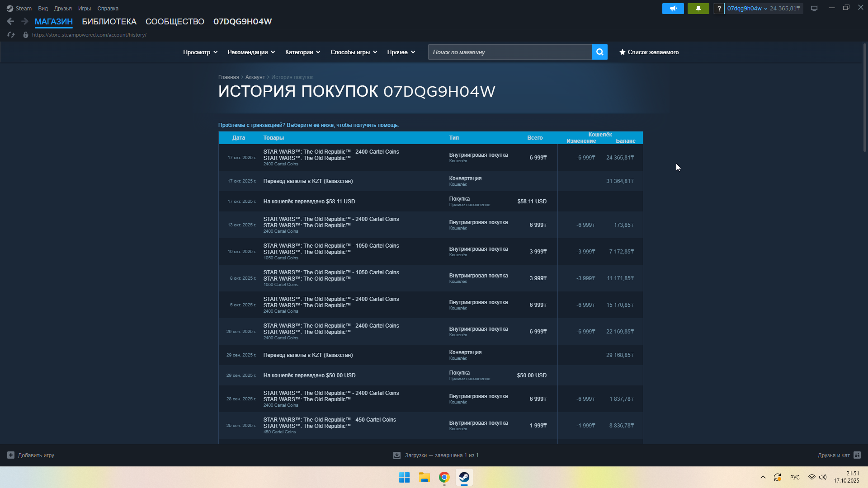Expand the Прочее dropdown menu

(x=401, y=52)
